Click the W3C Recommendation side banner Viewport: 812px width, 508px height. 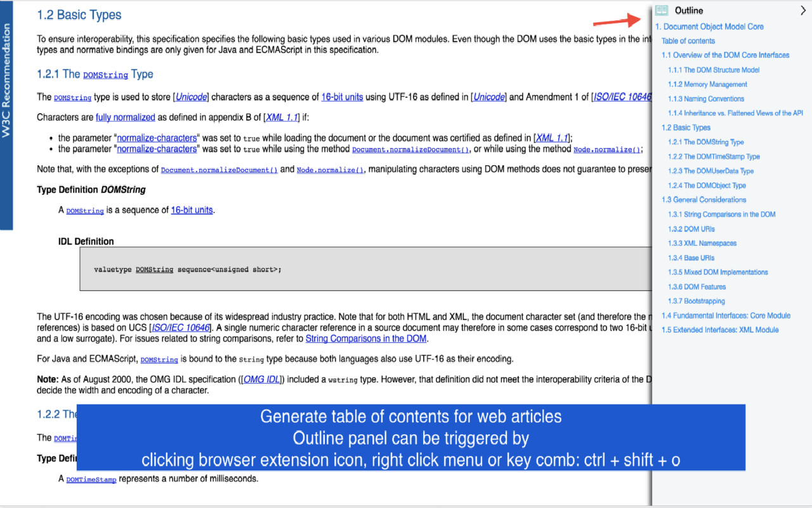click(x=6, y=116)
